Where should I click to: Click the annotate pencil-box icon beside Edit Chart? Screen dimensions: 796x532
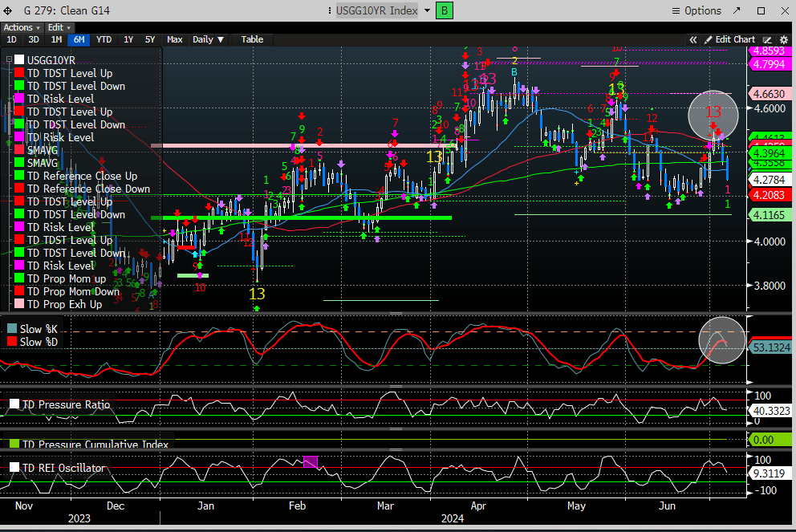point(767,39)
